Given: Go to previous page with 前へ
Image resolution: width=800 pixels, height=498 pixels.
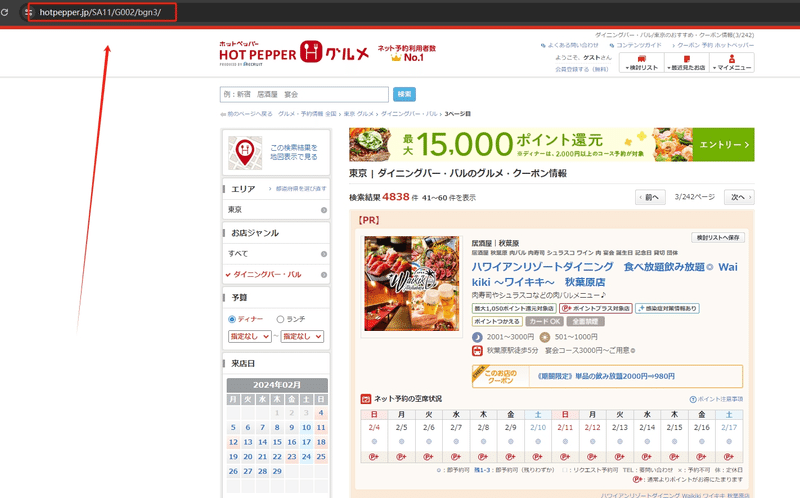Looking at the screenshot, I should coord(650,197).
